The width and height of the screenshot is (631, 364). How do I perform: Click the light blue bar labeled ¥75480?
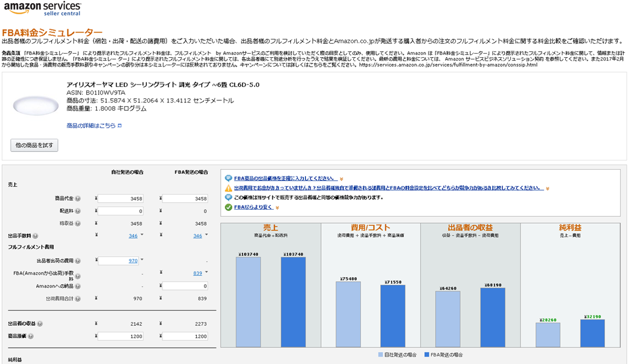pos(348,314)
